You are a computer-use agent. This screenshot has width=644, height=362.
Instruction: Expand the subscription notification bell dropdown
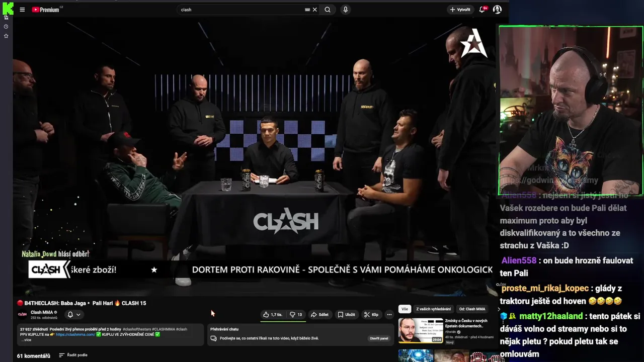click(74, 315)
